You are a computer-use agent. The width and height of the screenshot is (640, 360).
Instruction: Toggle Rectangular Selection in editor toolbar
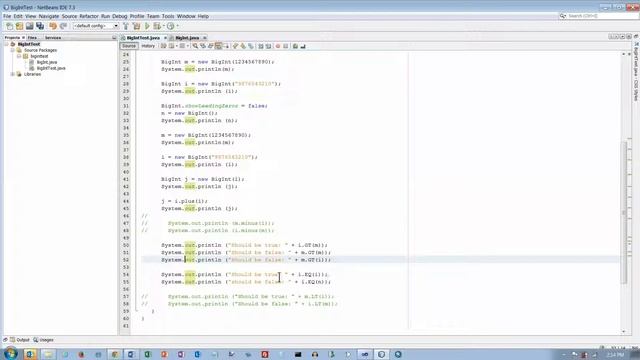pyautogui.click(x=227, y=46)
